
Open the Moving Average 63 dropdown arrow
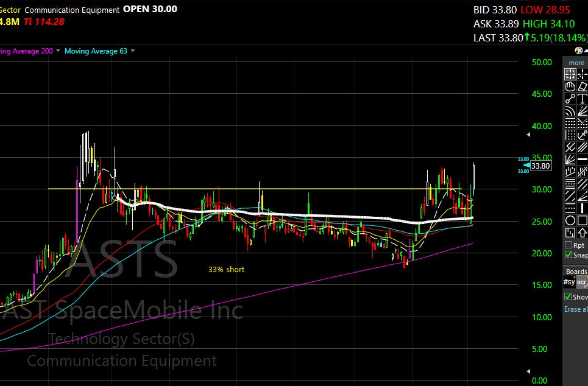[x=132, y=51]
